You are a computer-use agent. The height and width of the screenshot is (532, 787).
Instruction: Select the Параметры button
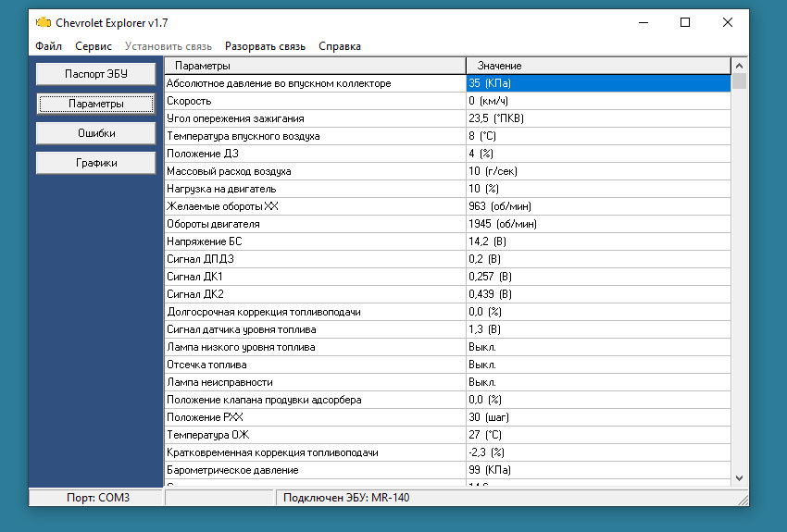[96, 104]
